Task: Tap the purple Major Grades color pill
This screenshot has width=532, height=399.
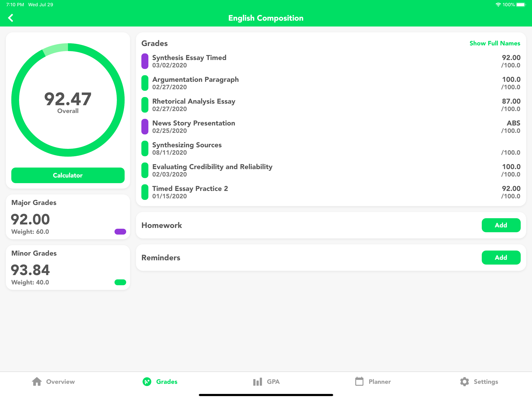Action: [x=120, y=231]
